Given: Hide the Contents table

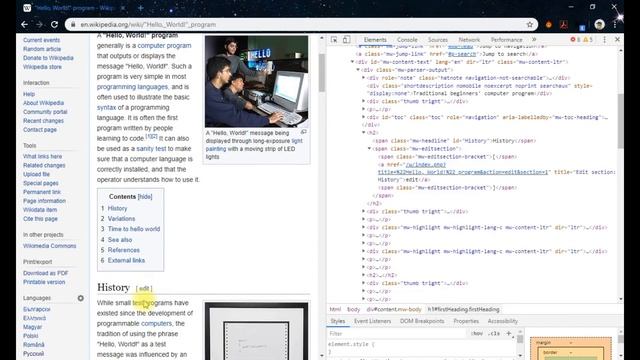Looking at the screenshot, I should click(x=145, y=197).
